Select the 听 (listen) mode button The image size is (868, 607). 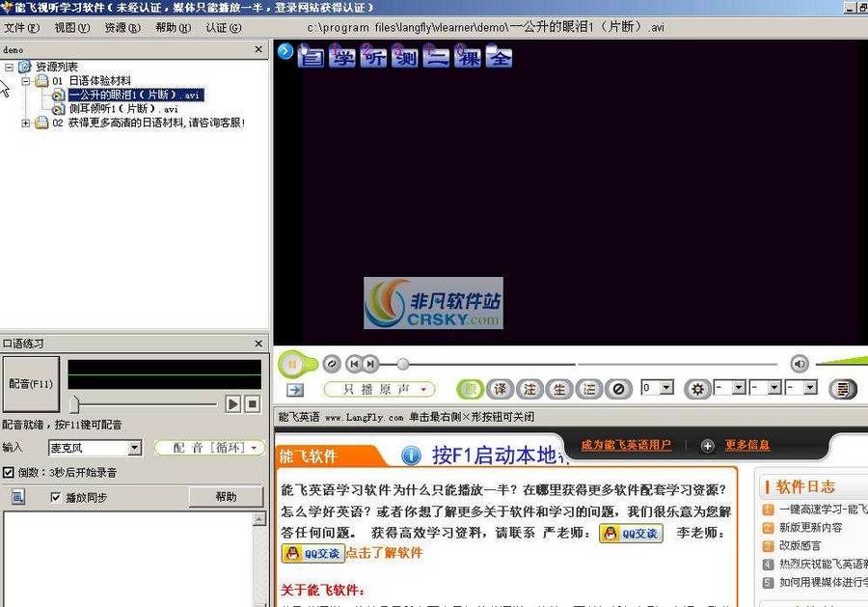click(373, 57)
